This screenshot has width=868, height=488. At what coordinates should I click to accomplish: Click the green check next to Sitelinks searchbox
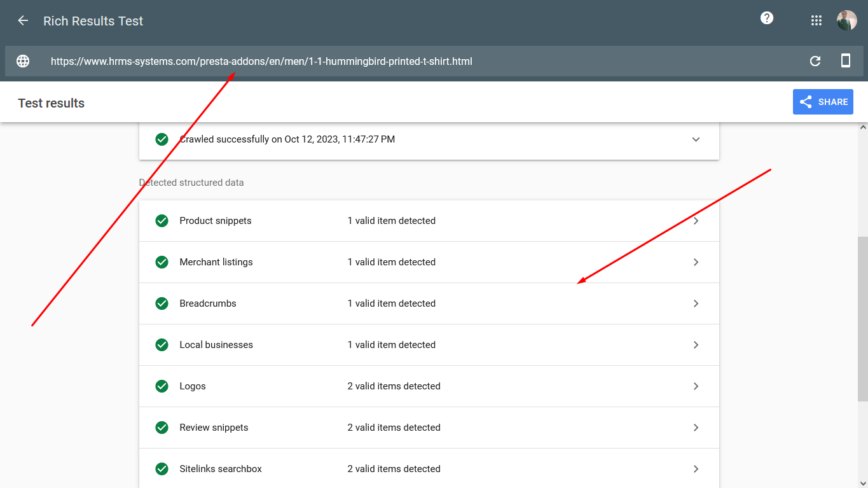point(162,469)
